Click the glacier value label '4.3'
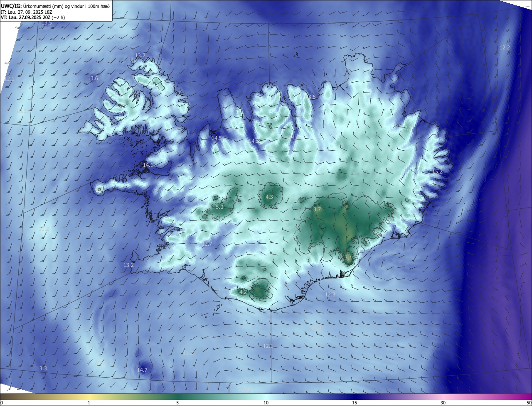Image resolution: width=532 pixels, height=406 pixels. click(269, 197)
